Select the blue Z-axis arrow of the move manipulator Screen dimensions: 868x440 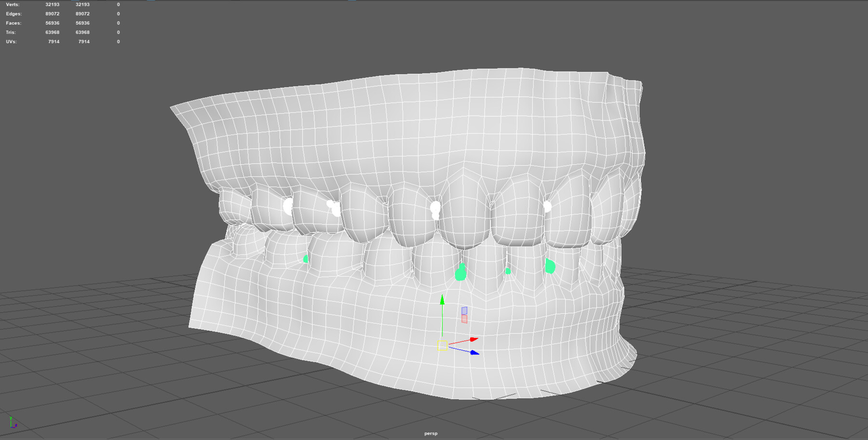pos(474,353)
